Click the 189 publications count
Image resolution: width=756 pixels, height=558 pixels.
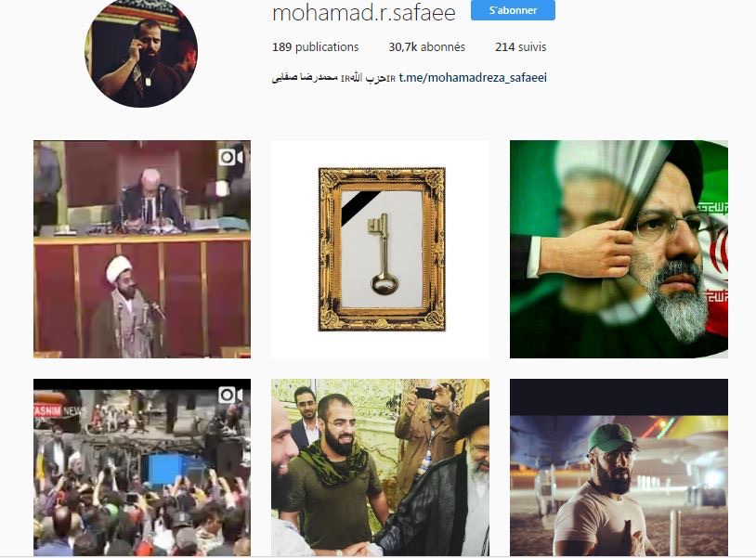point(316,47)
